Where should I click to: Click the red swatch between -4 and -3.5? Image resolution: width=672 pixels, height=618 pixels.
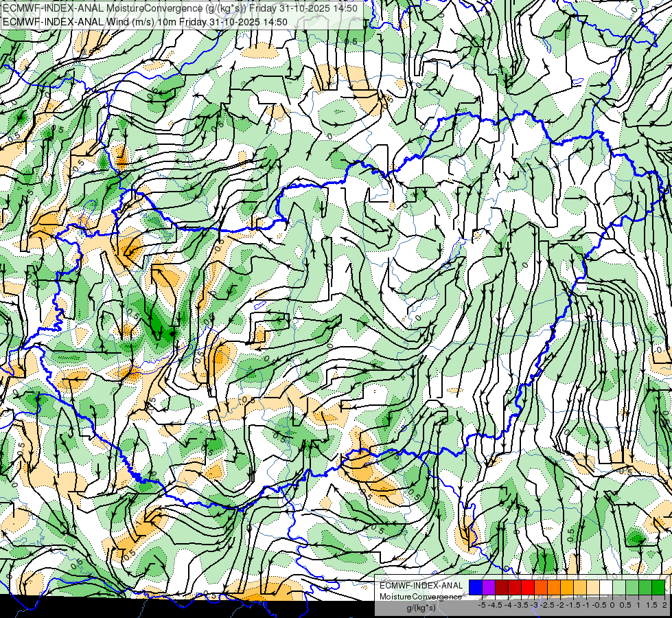click(x=515, y=588)
